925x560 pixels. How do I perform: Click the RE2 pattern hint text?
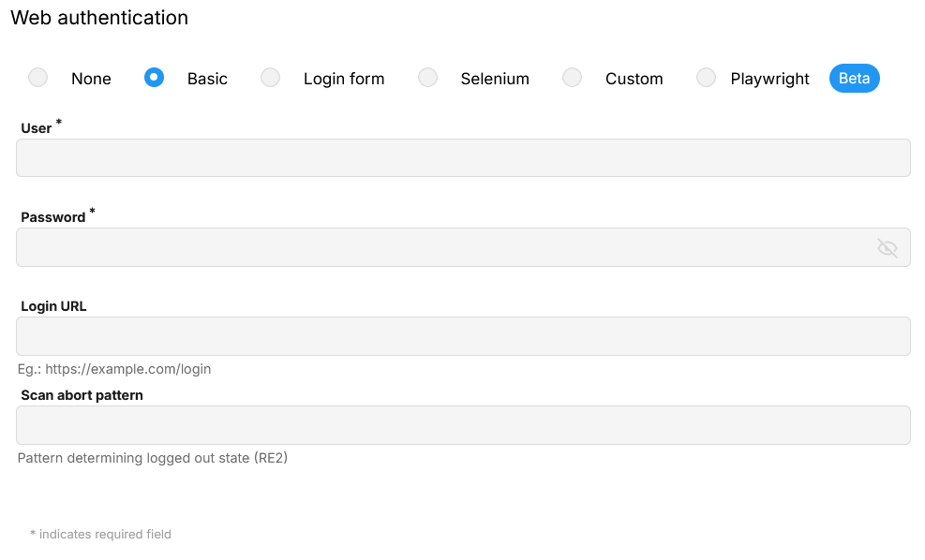pos(152,458)
